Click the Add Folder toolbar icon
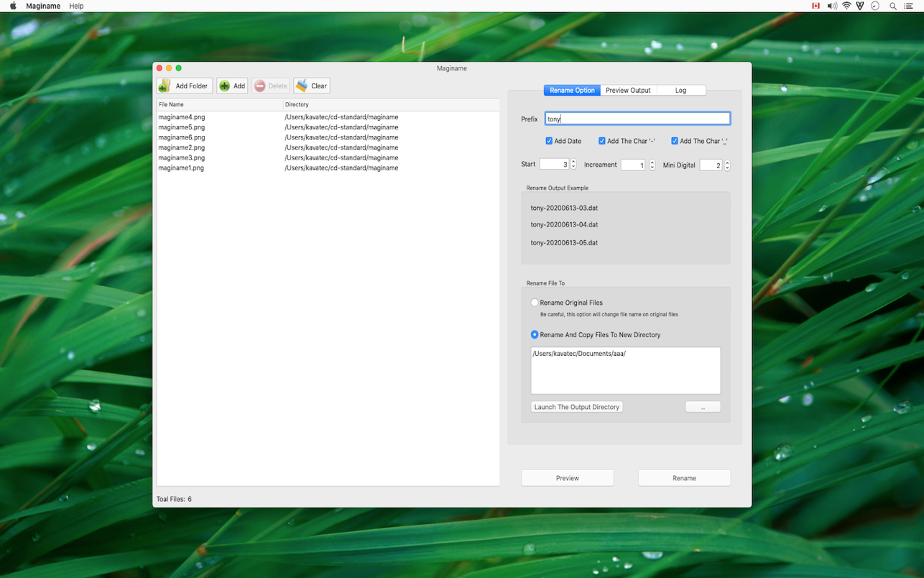 point(165,86)
